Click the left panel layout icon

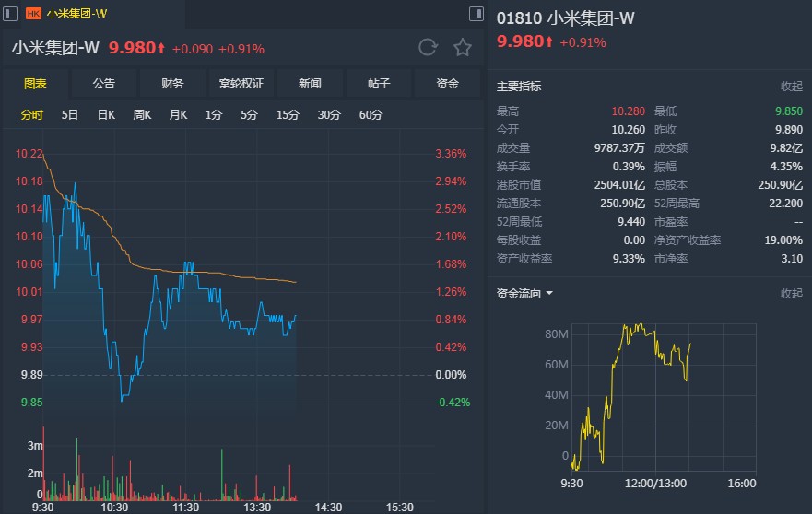(10, 14)
